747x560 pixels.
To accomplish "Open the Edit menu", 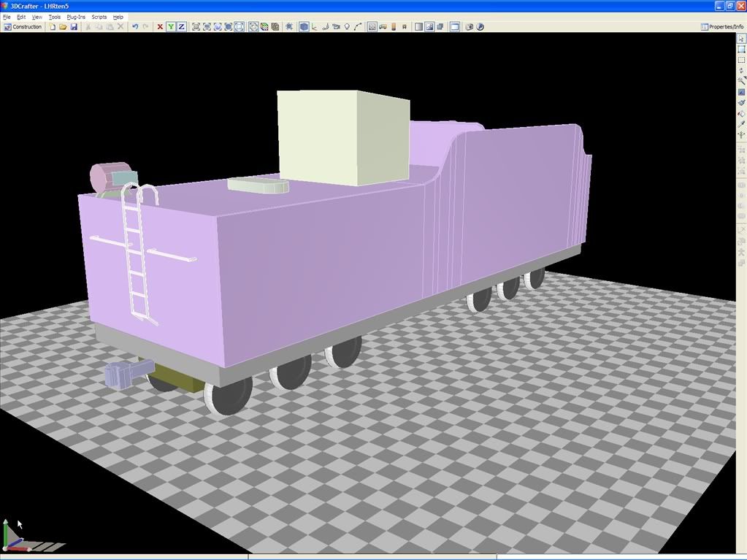I will coord(21,17).
